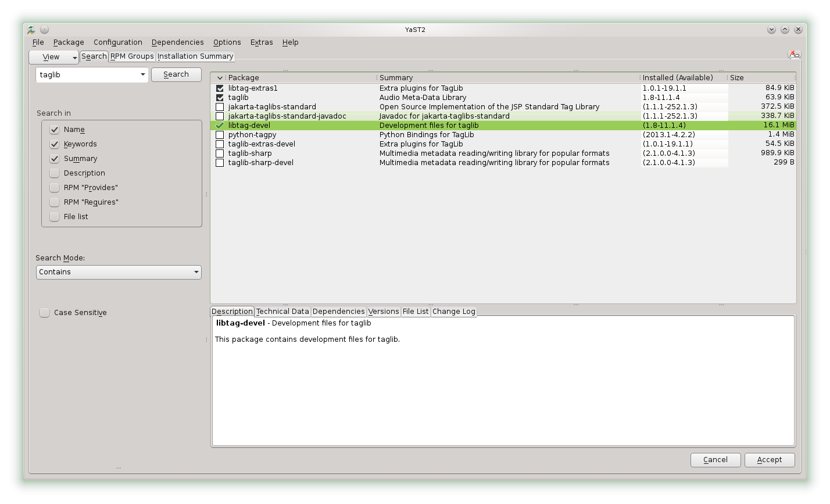Open the File menu
This screenshot has height=504, width=830.
[x=38, y=42]
